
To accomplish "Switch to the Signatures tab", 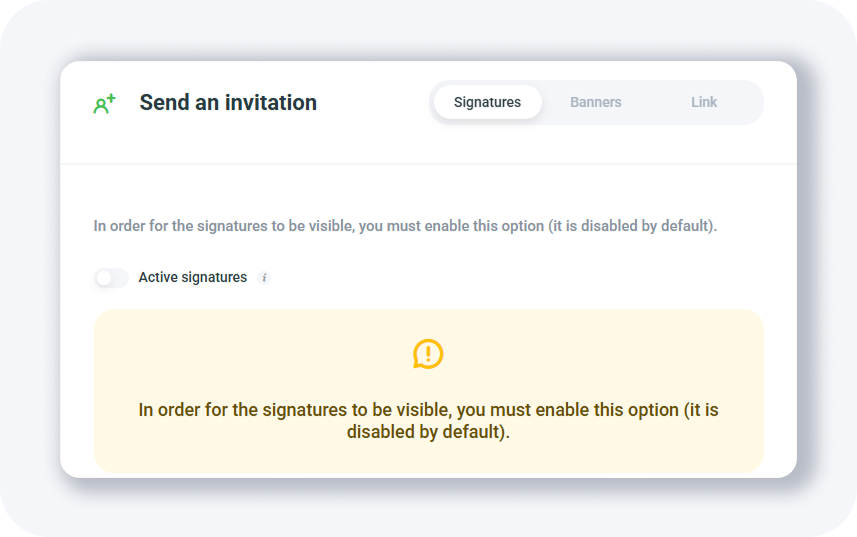I will [487, 102].
